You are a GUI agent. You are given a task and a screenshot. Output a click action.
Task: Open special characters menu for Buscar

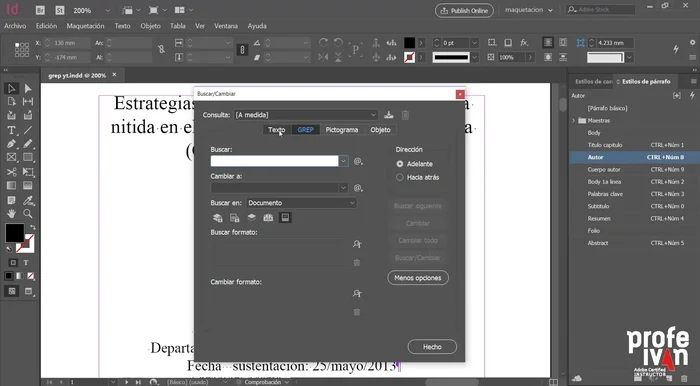click(358, 161)
